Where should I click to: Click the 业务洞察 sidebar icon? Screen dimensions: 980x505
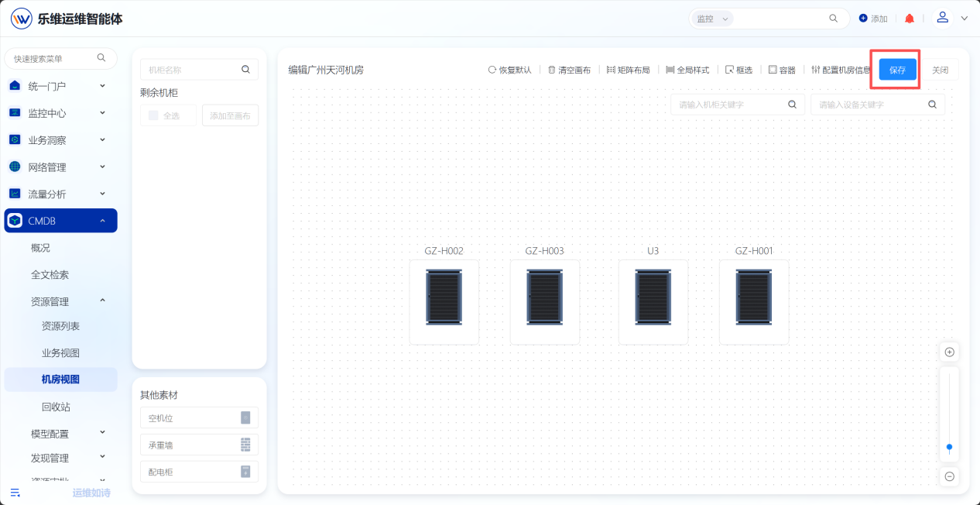tap(15, 140)
